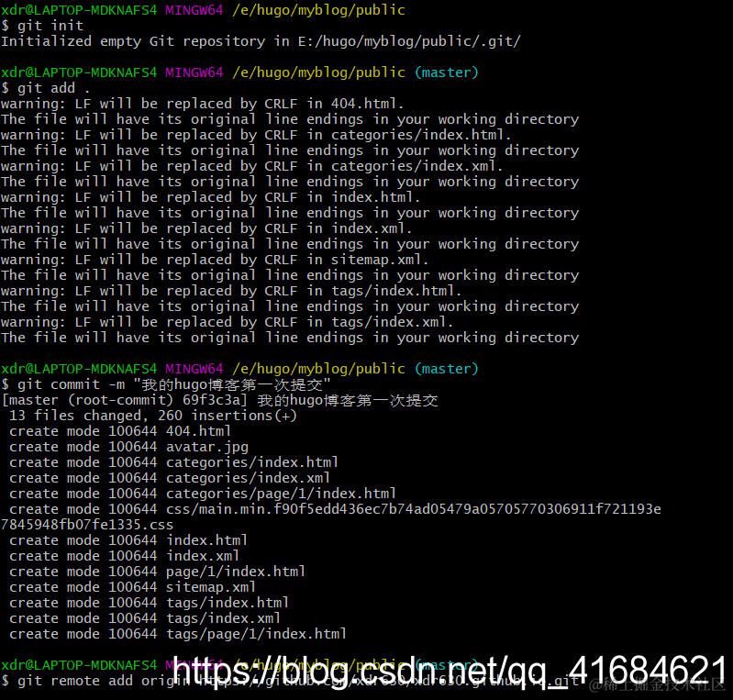
Task: Click the wrapped '7845948fb07fe1335.css' line
Action: 87,525
